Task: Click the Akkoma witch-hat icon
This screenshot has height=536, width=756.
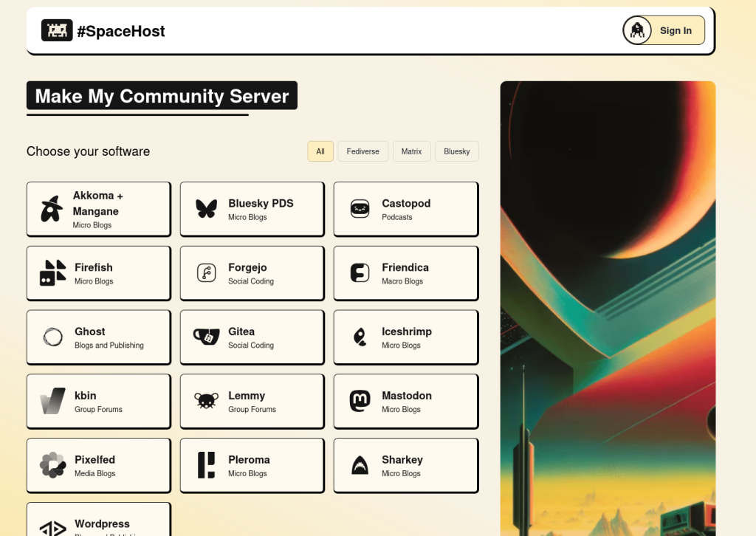Action: [52, 209]
